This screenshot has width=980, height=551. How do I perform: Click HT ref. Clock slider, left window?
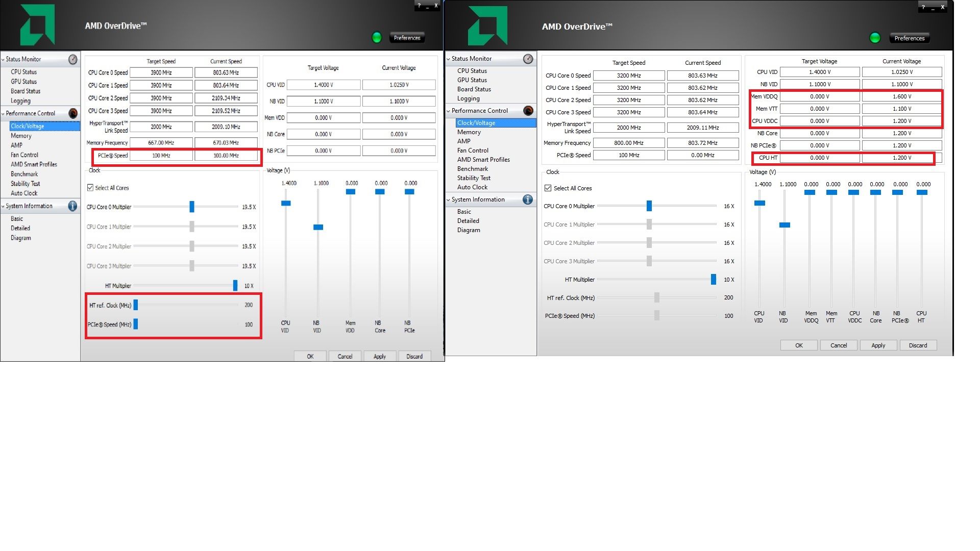(x=136, y=305)
